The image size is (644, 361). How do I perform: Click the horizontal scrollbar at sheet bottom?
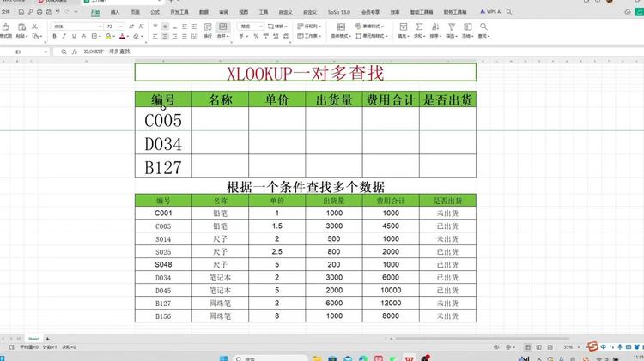483,339
